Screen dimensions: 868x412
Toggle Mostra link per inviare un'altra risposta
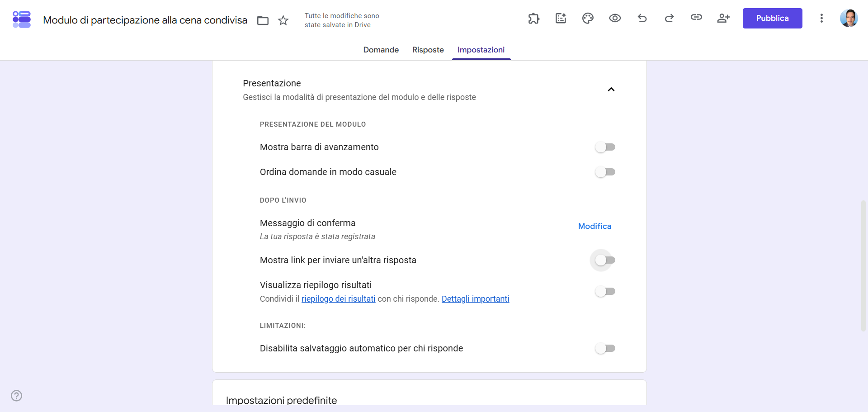605,260
